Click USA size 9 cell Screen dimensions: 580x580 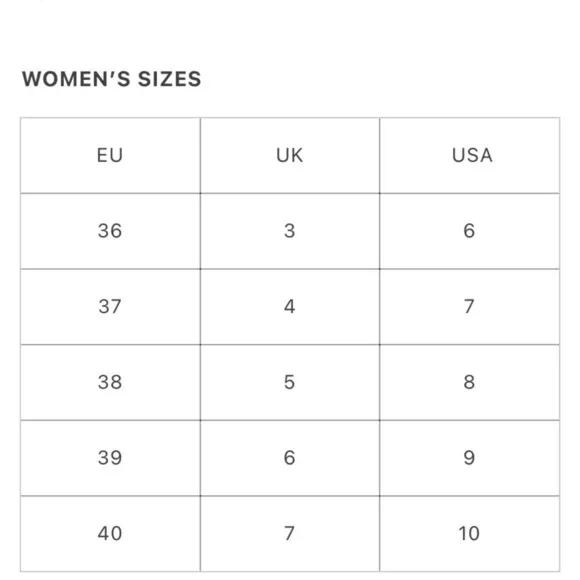(469, 458)
